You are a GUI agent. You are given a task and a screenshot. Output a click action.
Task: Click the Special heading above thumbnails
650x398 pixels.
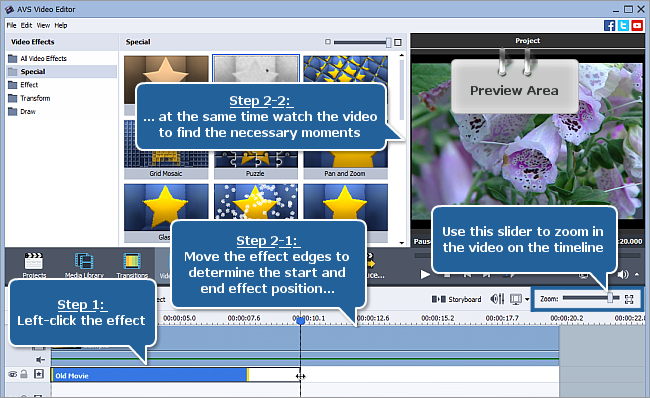point(138,42)
